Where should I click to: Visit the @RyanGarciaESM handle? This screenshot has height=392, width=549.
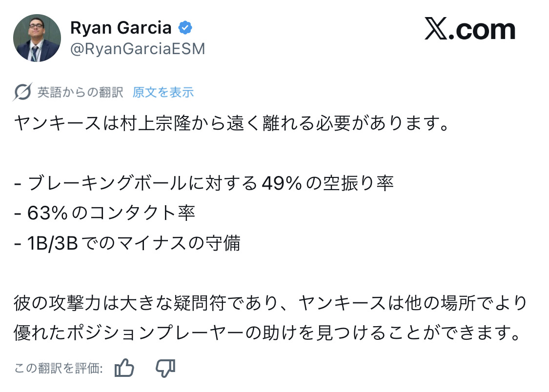[x=138, y=49]
